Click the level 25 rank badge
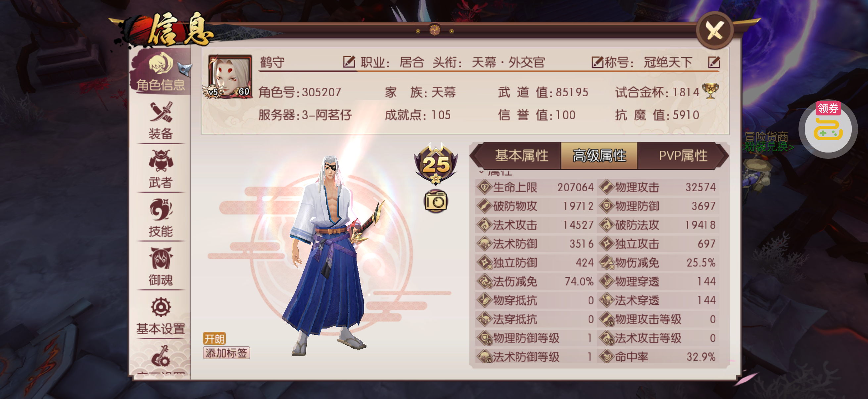 (x=436, y=164)
